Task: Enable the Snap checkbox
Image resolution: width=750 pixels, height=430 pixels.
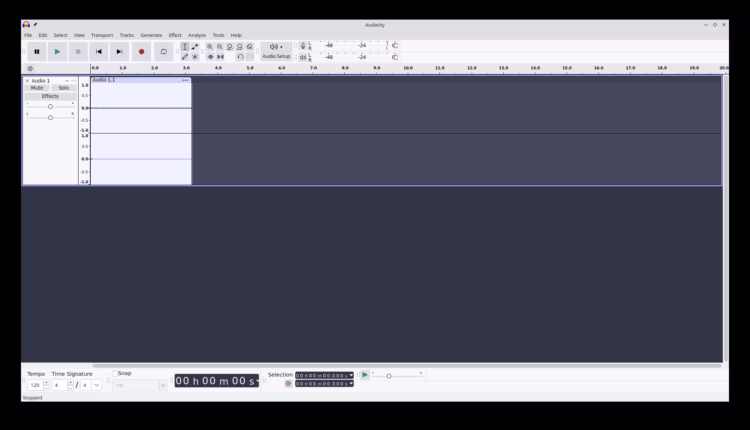Action: [x=115, y=373]
